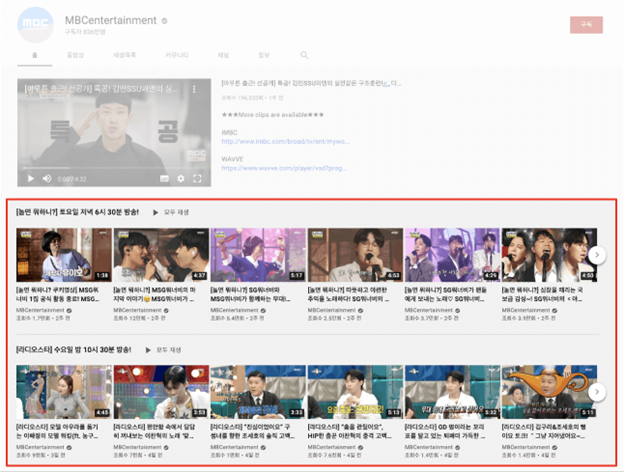624x472 pixels.
Task: Click title '모델 아우라를 풍기는 이혜정'
Action: coord(57,431)
